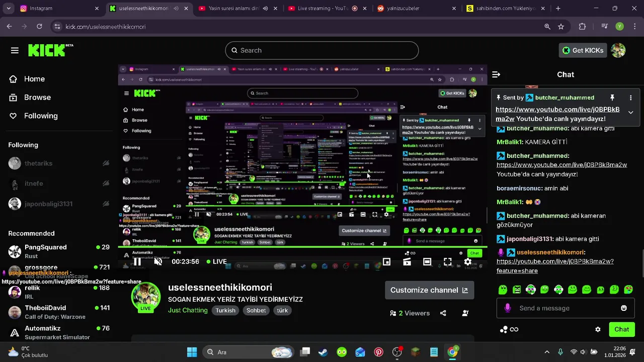The height and width of the screenshot is (362, 644).
Task: Toggle theater mode on the player
Action: tap(427, 261)
